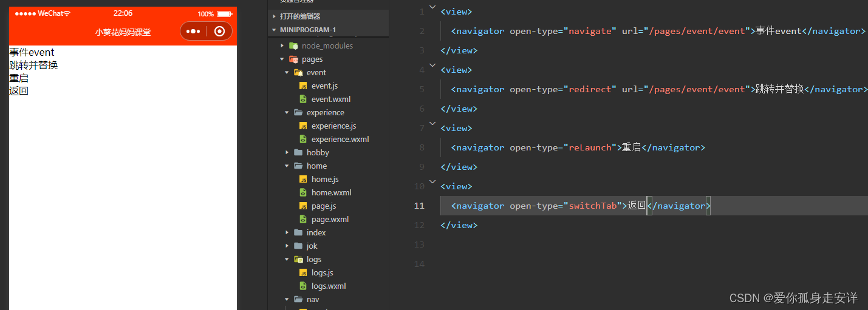The image size is (868, 310).
Task: Click the experience folder icon
Action: 298,112
